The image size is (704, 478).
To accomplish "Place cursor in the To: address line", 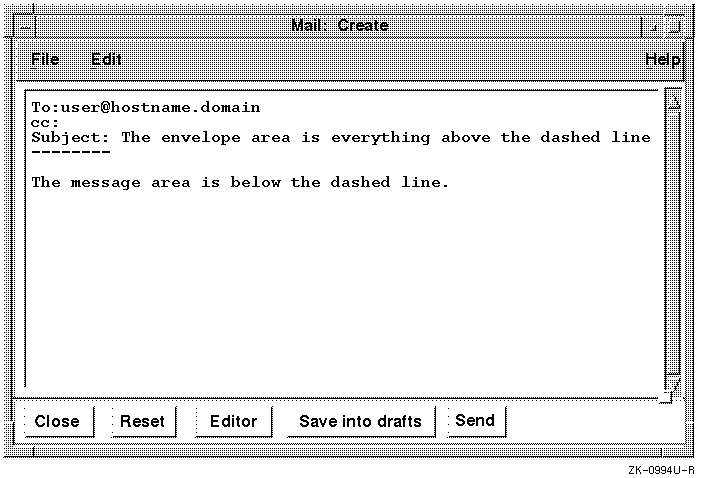I will pos(146,107).
